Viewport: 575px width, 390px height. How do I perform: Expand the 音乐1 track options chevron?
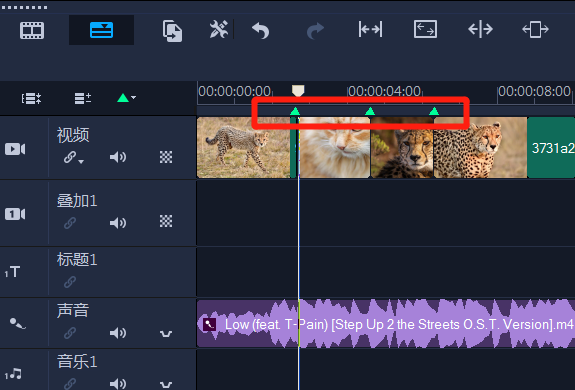166,385
